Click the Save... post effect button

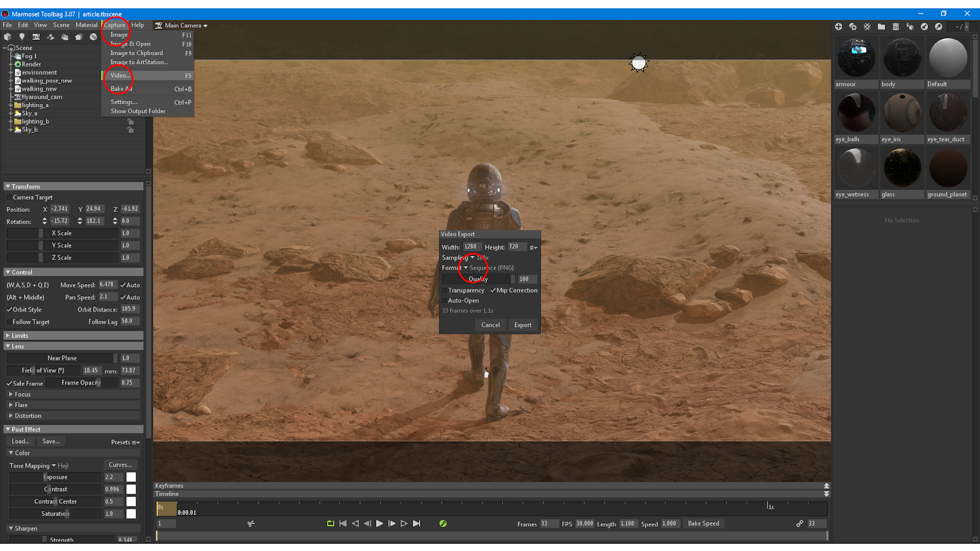tap(51, 441)
